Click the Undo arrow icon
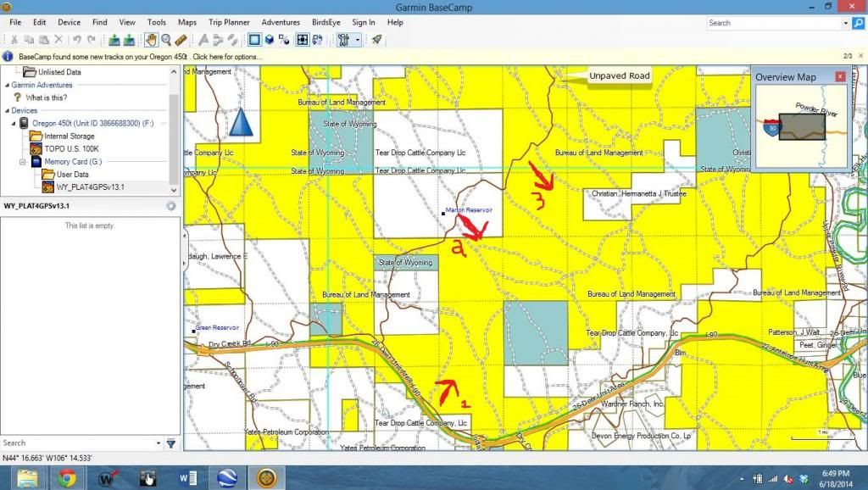The width and height of the screenshot is (868, 490). (77, 40)
